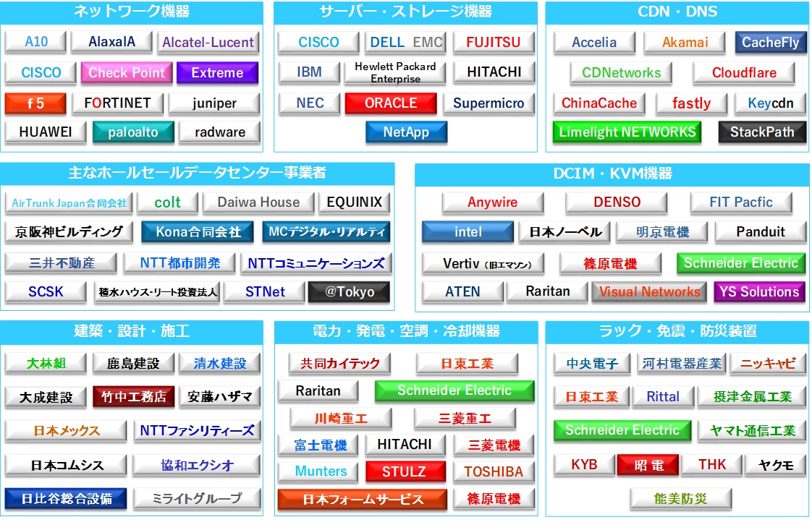Viewport: 812px width, 530px height.
Task: Click the EQUINIX box
Action: point(354,203)
